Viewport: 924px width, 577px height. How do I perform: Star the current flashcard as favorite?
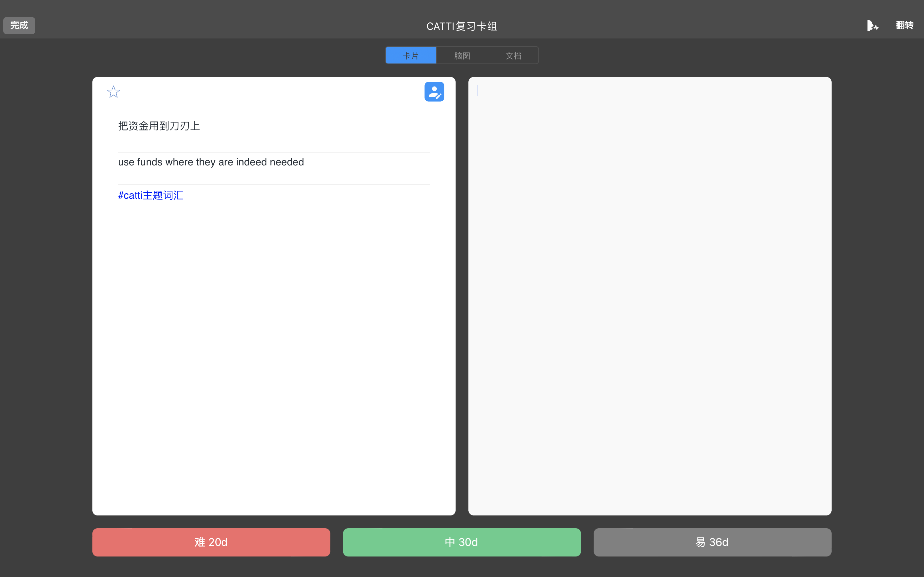(x=113, y=92)
